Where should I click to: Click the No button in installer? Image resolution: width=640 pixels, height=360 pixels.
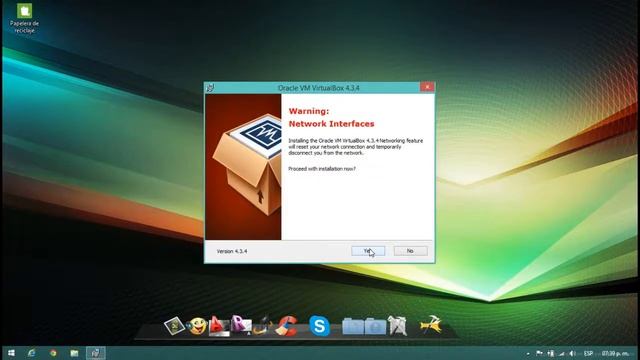pos(410,251)
